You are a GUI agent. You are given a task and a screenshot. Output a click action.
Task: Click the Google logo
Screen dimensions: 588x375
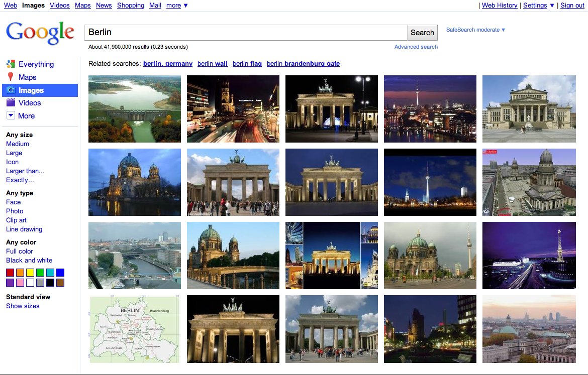click(40, 33)
